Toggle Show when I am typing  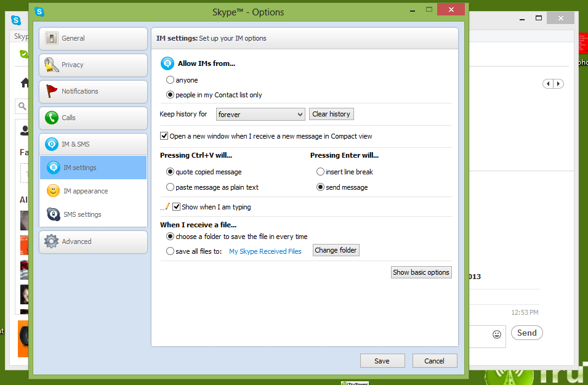pos(212,207)
